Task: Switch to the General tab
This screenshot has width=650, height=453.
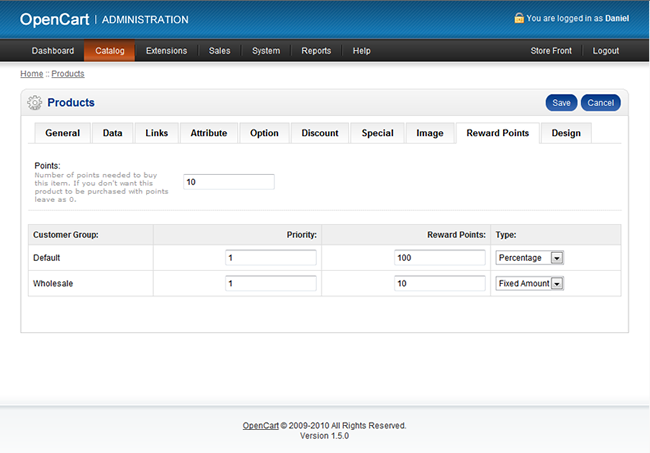Action: point(63,133)
